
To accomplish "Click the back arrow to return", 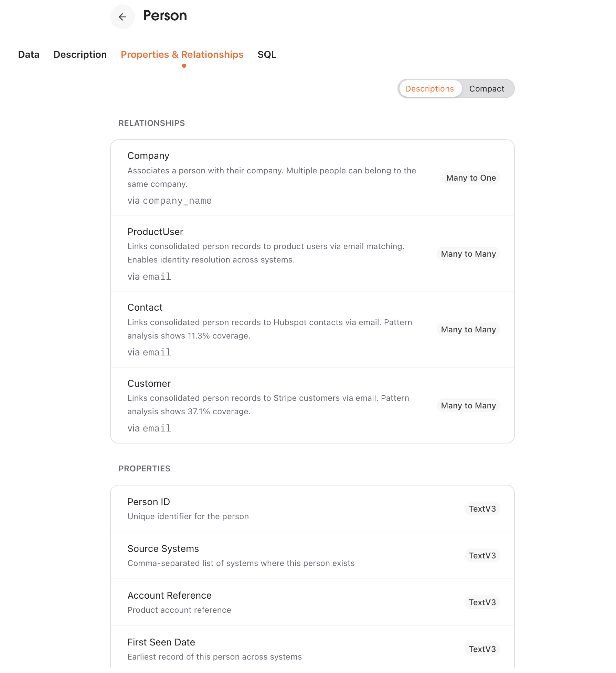I will click(122, 17).
